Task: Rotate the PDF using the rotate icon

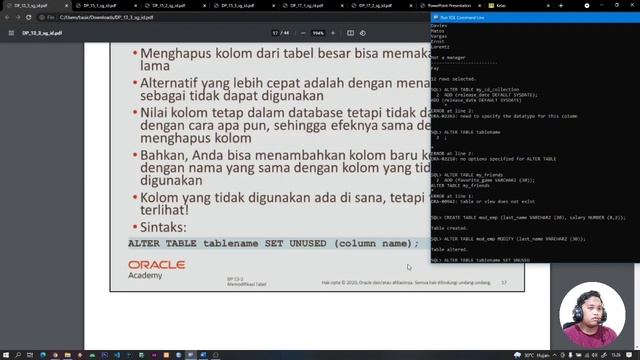Action: pos(362,33)
